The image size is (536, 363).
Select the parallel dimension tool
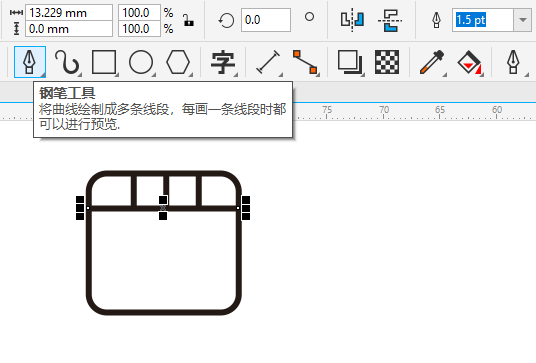coord(268,62)
